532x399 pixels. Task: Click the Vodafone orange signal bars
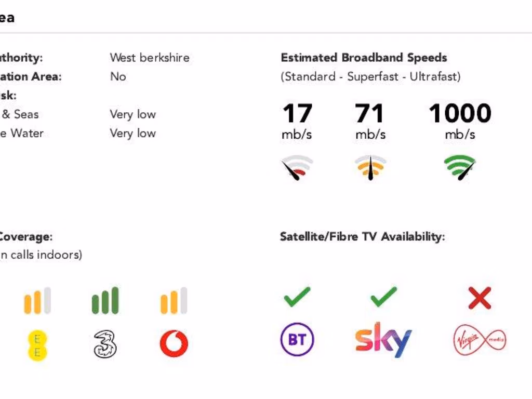(x=174, y=301)
